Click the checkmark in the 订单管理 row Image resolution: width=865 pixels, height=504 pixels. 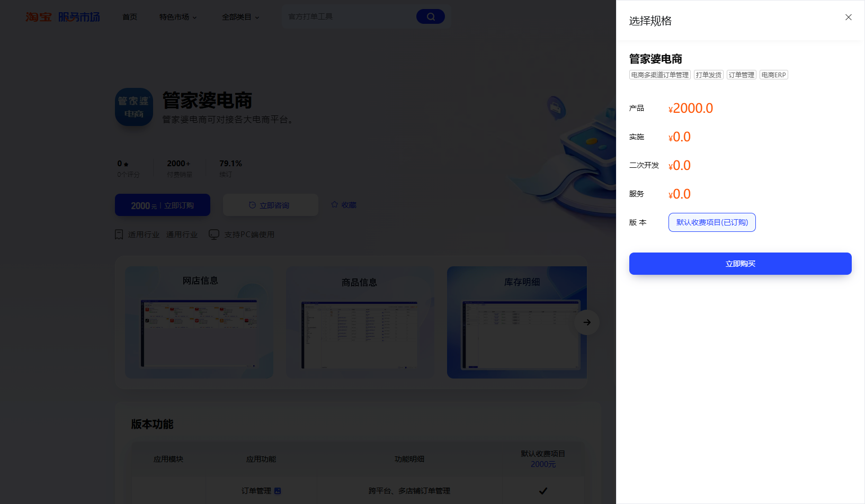543,491
